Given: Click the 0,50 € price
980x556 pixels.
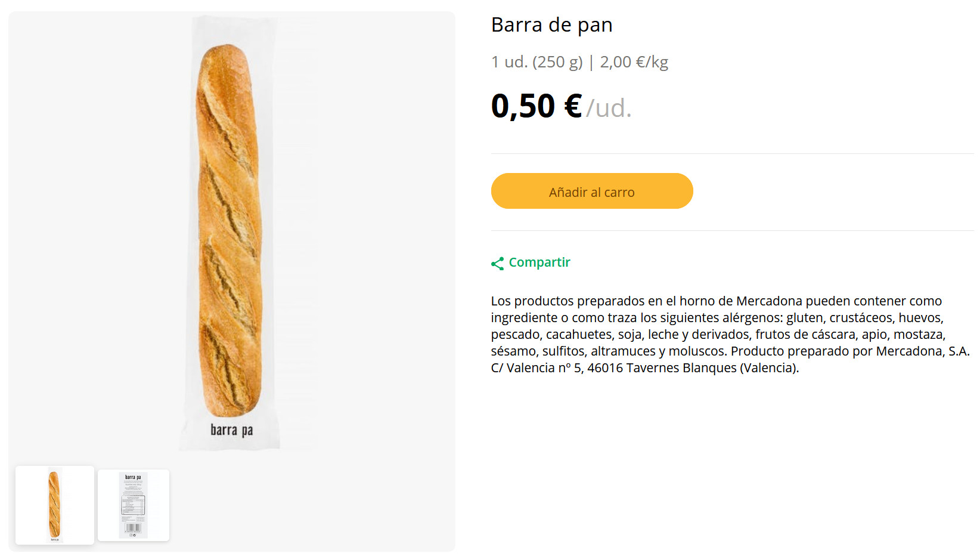Looking at the screenshot, I should click(536, 107).
